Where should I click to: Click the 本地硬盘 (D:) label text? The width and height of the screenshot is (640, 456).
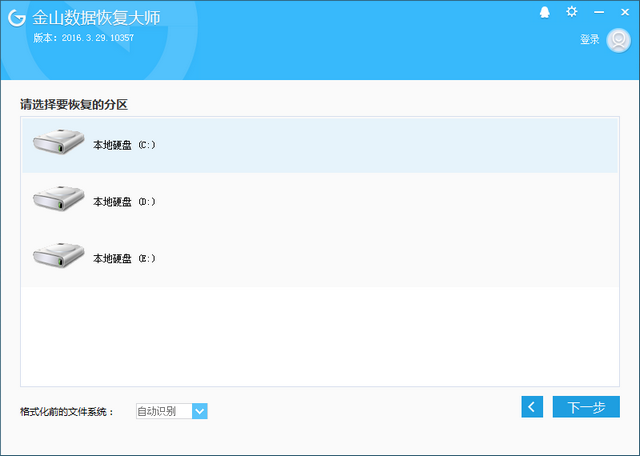(124, 202)
